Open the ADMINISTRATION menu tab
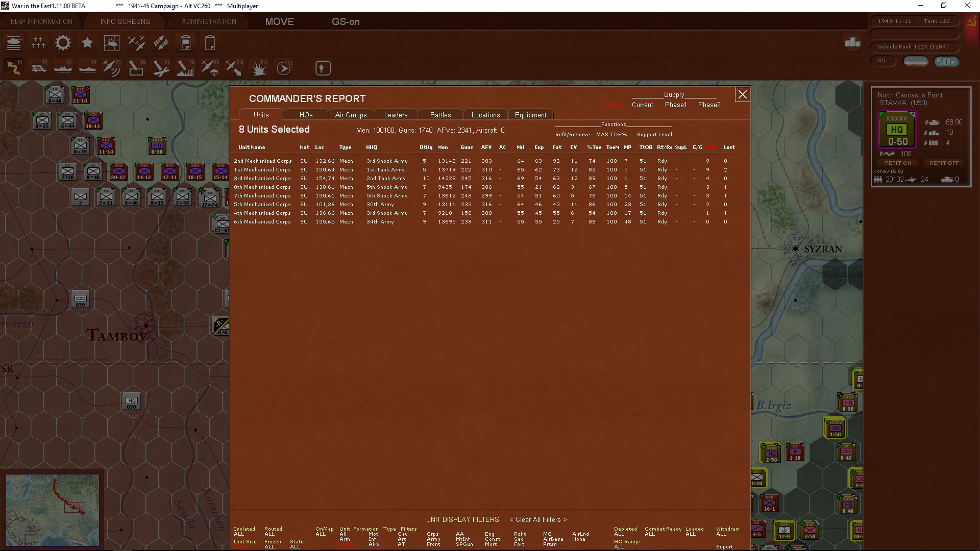 (209, 21)
